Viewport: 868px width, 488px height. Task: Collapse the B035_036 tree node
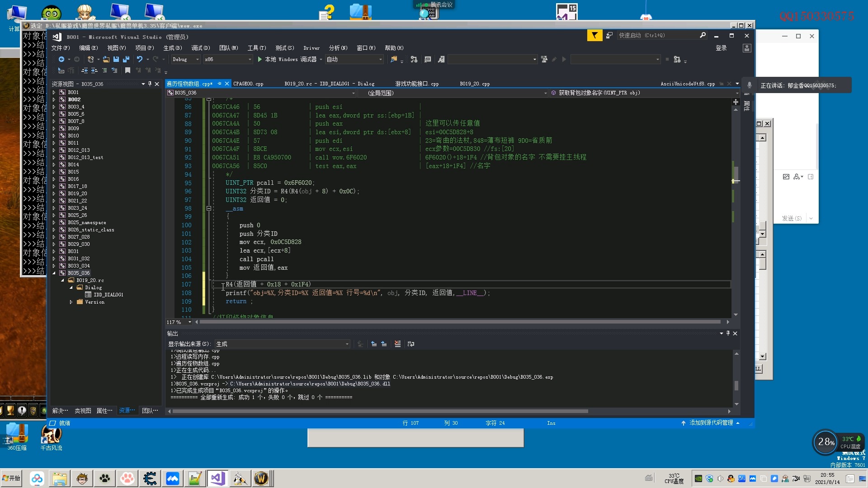tap(54, 273)
